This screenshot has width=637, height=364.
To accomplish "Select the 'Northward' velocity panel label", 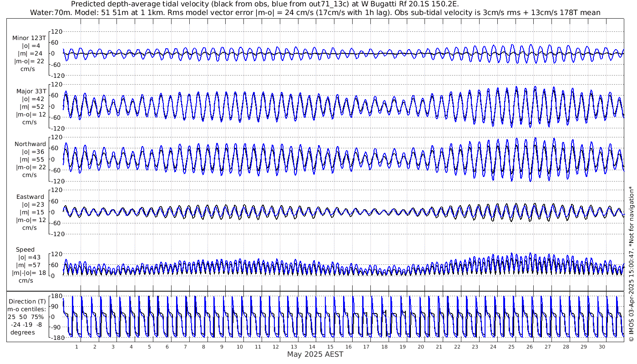I will 30,144.
